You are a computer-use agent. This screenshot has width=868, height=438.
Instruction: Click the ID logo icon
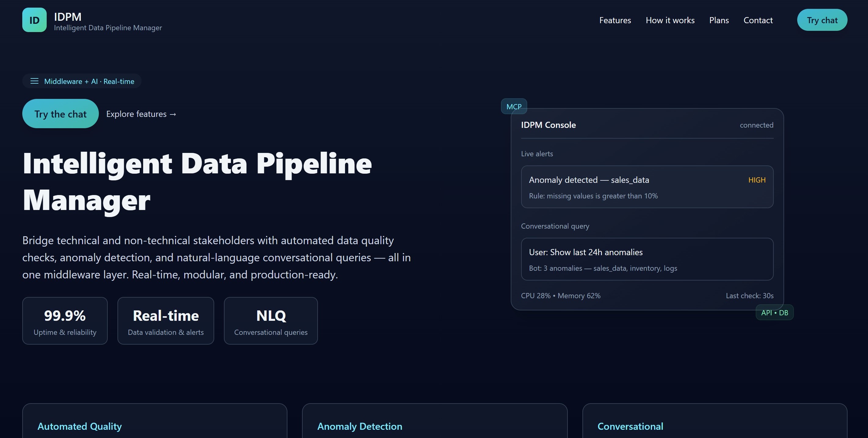[34, 20]
